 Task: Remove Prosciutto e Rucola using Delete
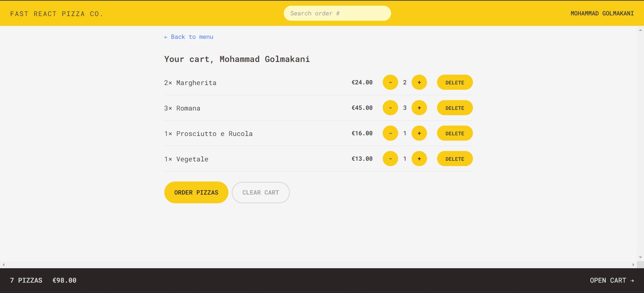[454, 133]
